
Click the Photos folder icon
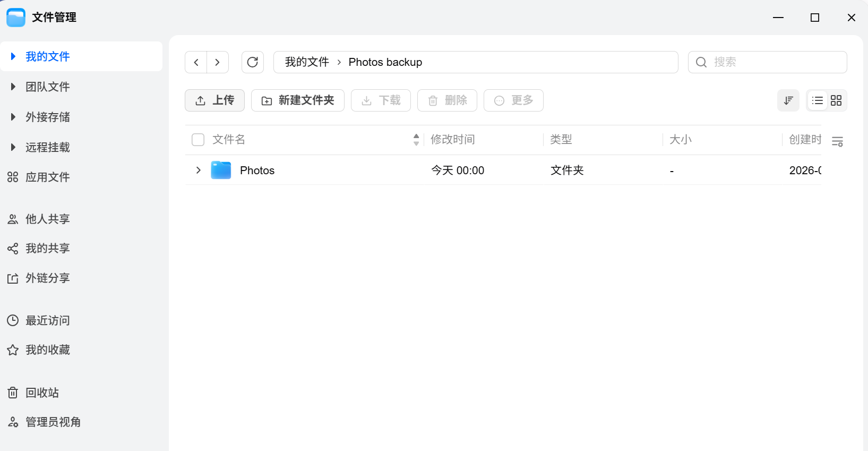pyautogui.click(x=221, y=170)
